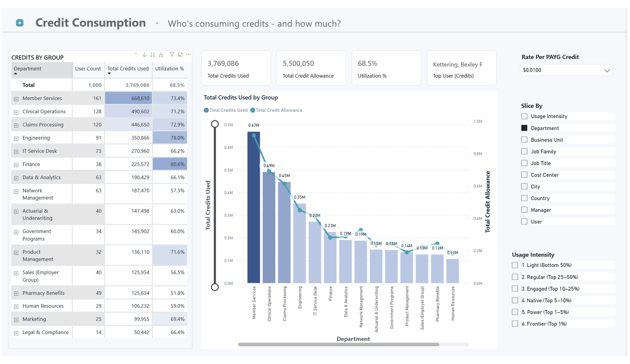Viewport: 630px width, 364px height.
Task: Expand the Member Services row
Action: coord(16,99)
